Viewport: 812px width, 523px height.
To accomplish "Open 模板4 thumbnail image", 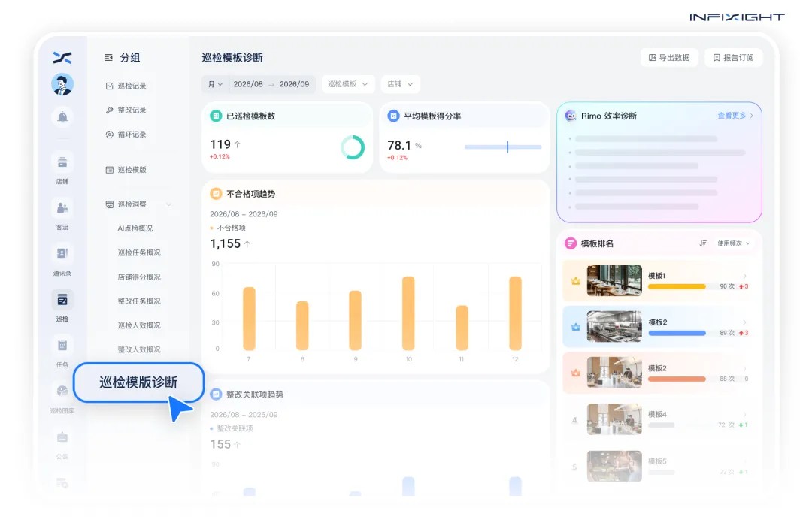I will click(x=614, y=419).
